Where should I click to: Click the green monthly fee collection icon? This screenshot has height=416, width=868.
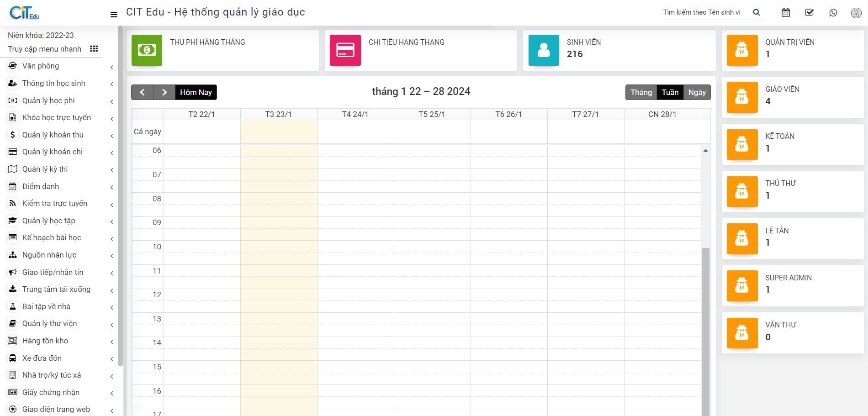[147, 50]
